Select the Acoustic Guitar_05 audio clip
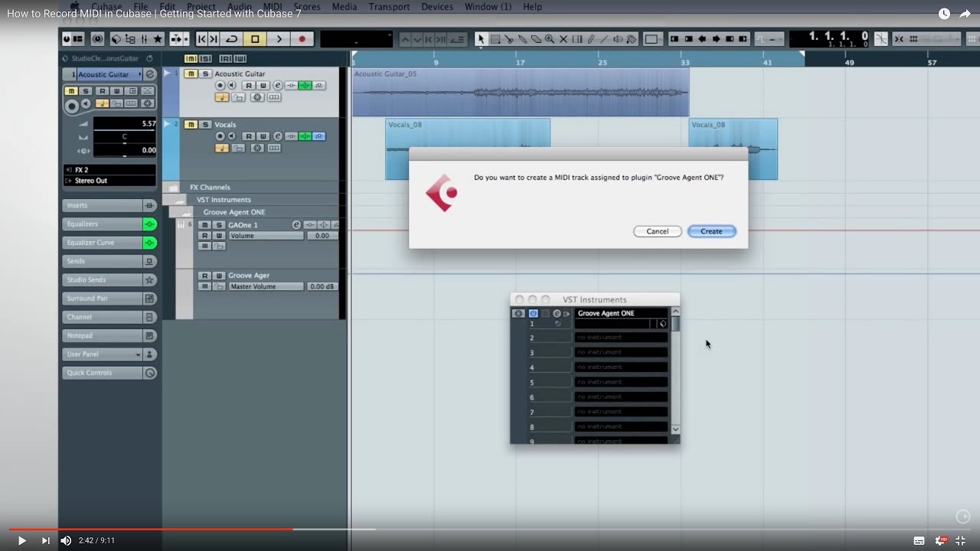This screenshot has height=551, width=980. (521, 92)
